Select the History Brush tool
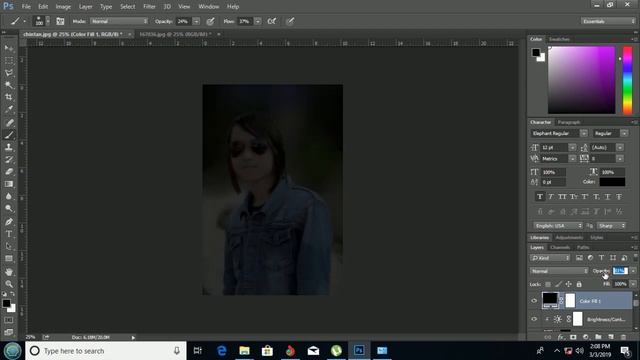Image resolution: width=640 pixels, height=360 pixels. 9,159
